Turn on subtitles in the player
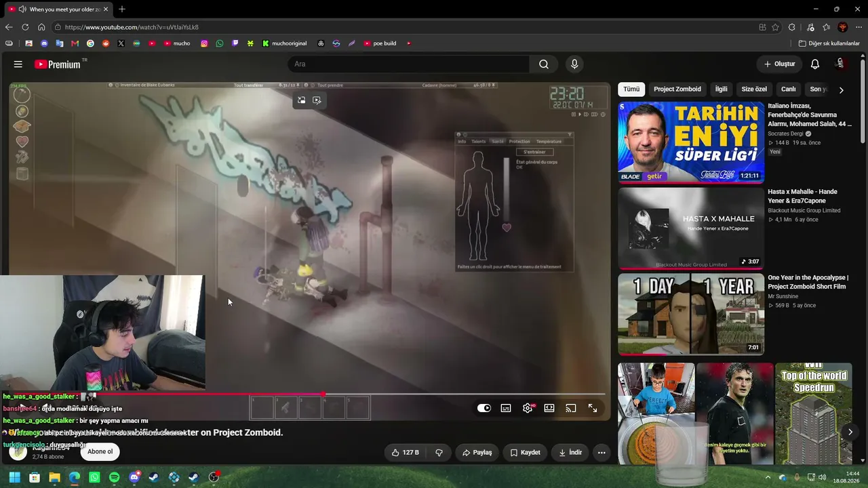Viewport: 868px width, 488px height. [506, 408]
